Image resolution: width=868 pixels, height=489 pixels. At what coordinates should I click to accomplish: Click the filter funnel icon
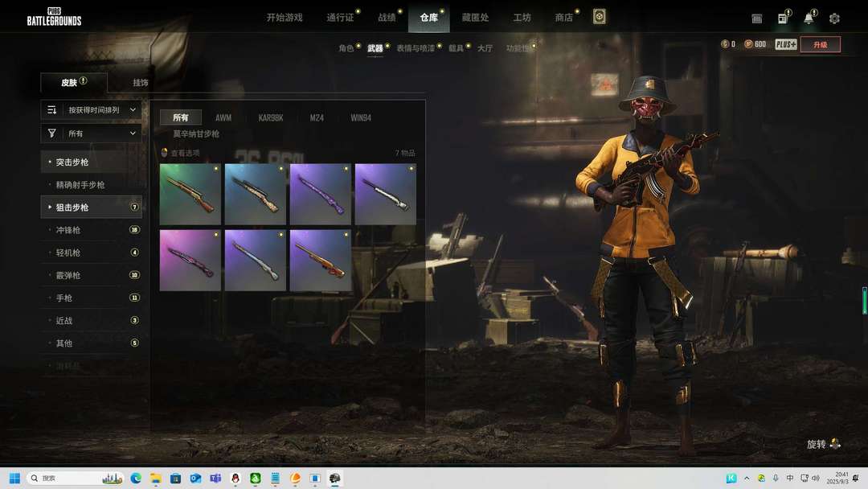click(x=52, y=133)
